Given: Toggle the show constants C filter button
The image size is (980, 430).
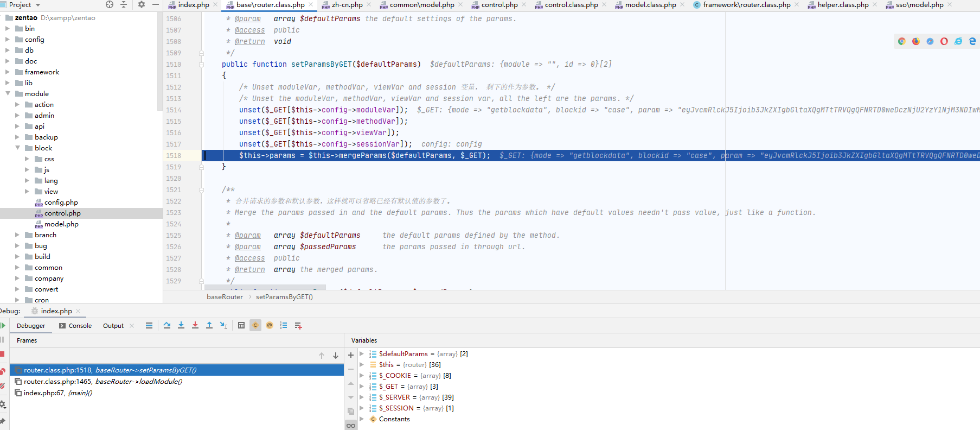Looking at the screenshot, I should coord(255,325).
